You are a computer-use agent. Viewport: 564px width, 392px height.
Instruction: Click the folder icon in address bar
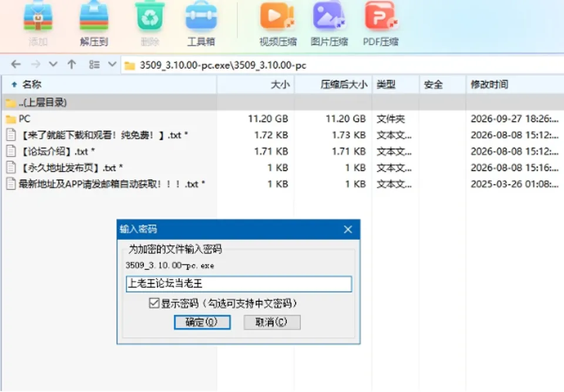click(x=129, y=65)
